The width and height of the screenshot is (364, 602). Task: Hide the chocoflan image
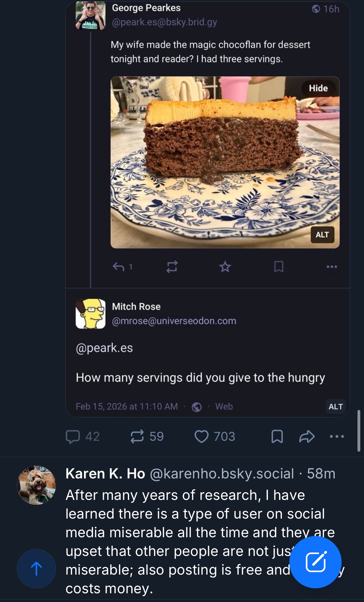(318, 88)
